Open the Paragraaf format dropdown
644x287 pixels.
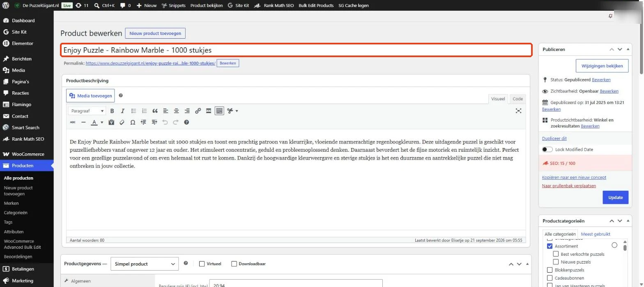87,111
